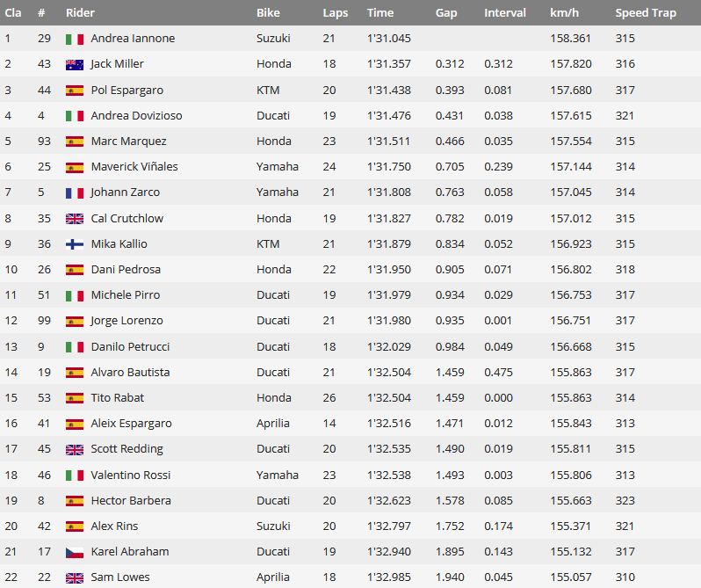Click the French flag beside Johann Zarco
The width and height of the screenshot is (701, 588).
point(74,193)
